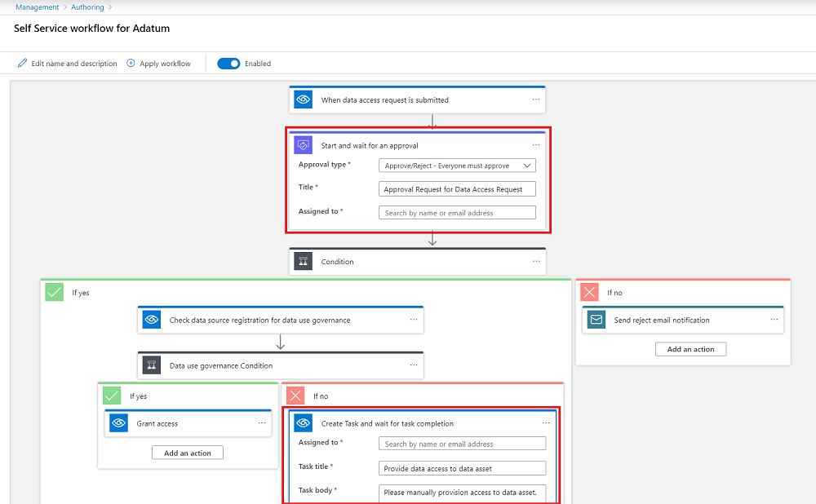The width and height of the screenshot is (816, 504).
Task: Click the red X on the outer 'If no' branch
Action: click(590, 291)
